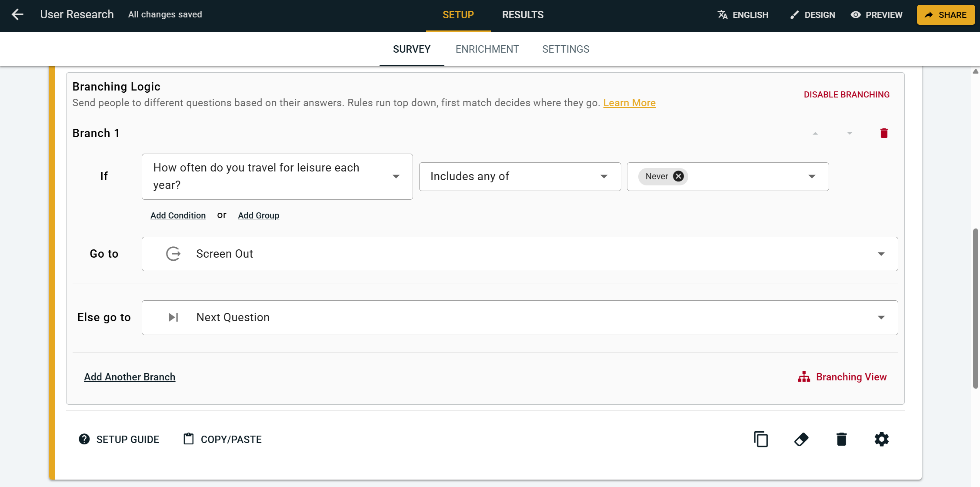Open the 'Go to' Screen Out dropdown
The image size is (980, 487).
tap(520, 254)
